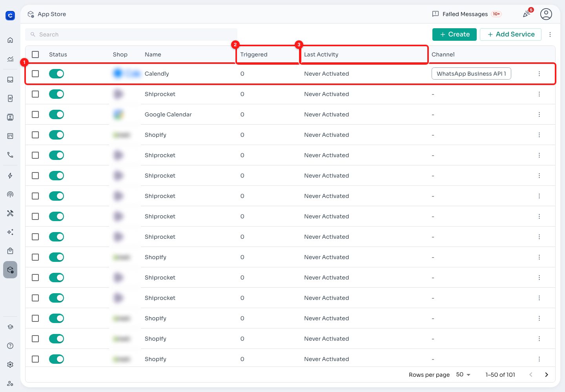Open row options for Google Calendar
Screen dimensions: 565x392
tap(539, 114)
